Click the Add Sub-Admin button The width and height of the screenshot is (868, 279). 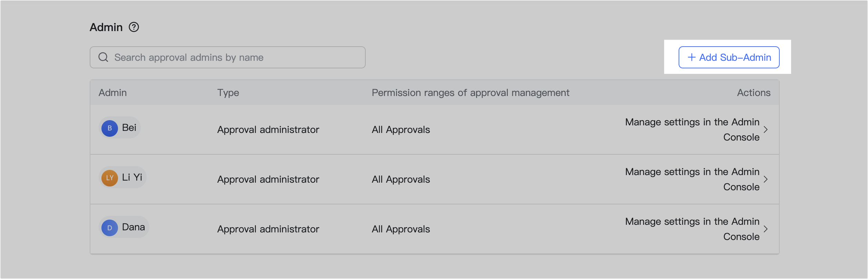(x=729, y=57)
